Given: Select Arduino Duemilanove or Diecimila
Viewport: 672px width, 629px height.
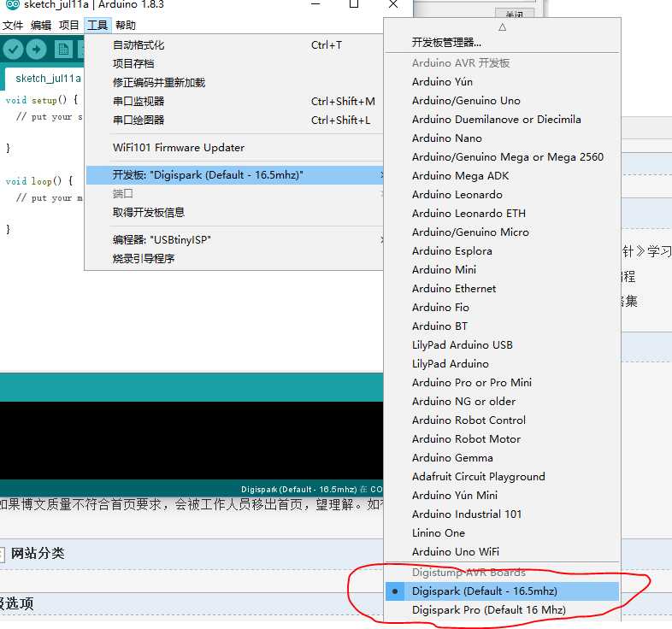Looking at the screenshot, I should coord(502,120).
